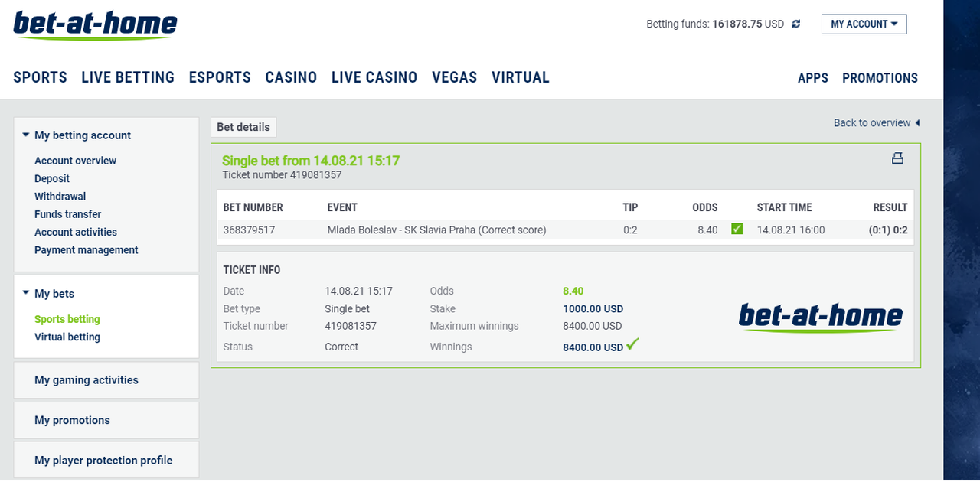
Task: Click Back to overview link
Action: (x=877, y=123)
